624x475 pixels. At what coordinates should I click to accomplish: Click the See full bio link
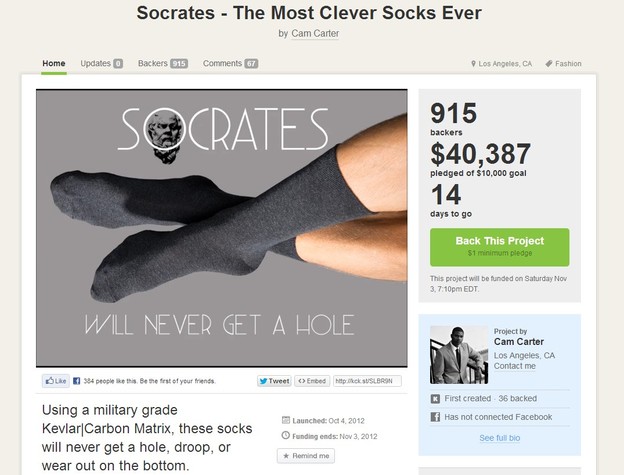500,438
